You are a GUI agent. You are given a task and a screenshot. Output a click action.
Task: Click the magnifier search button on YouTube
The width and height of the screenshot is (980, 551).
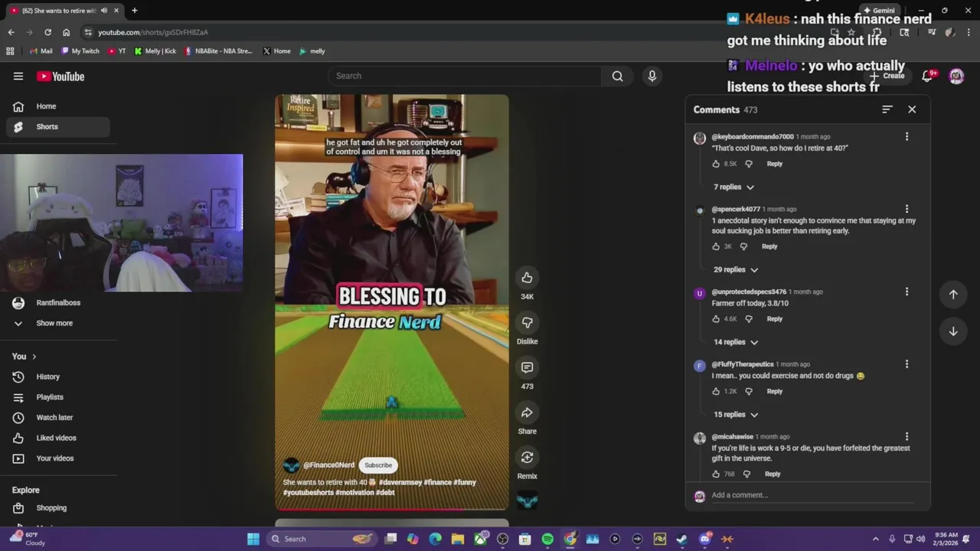(x=617, y=76)
